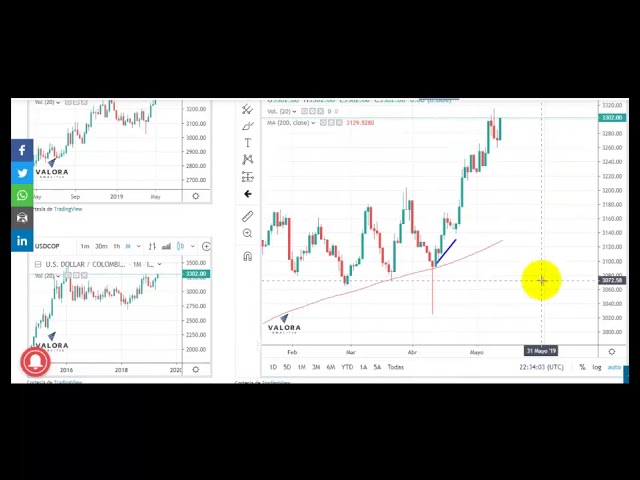Viewport: 640px width, 480px height.
Task: Click the add plus button in USDCOP toolbar
Action: pos(206,246)
